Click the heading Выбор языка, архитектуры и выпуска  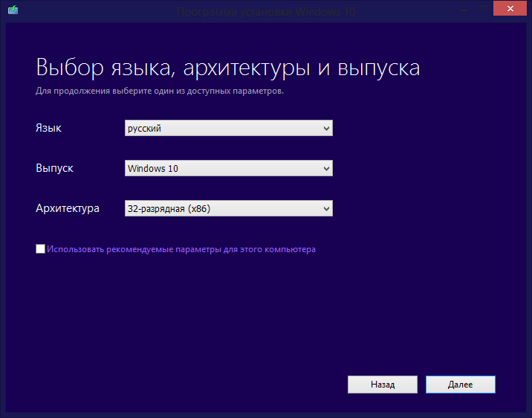click(227, 68)
